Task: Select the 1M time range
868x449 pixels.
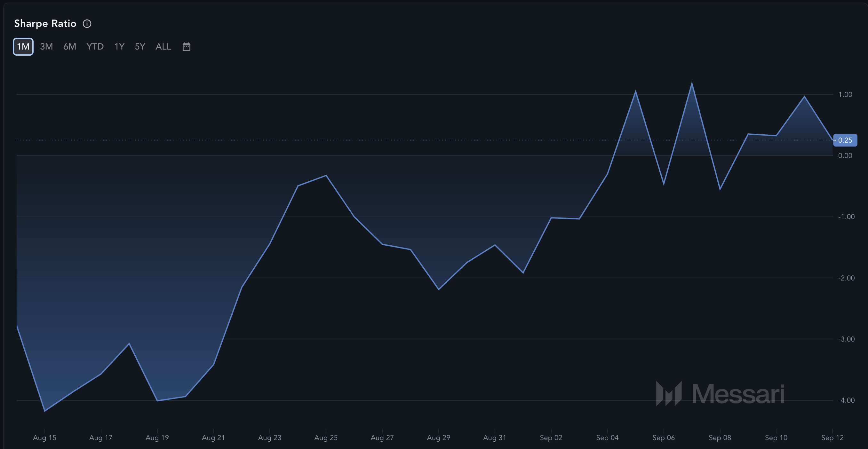Action: tap(23, 46)
